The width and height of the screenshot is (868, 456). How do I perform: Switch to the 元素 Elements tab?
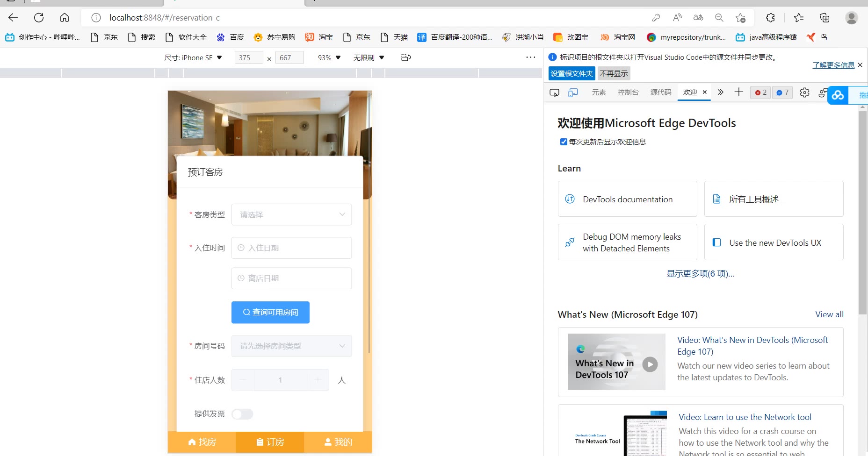coord(599,93)
